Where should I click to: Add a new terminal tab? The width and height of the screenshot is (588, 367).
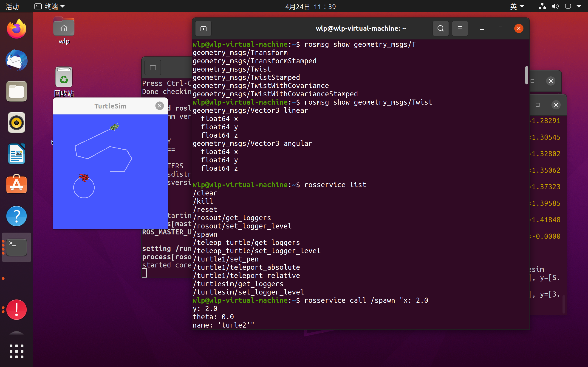tap(203, 29)
